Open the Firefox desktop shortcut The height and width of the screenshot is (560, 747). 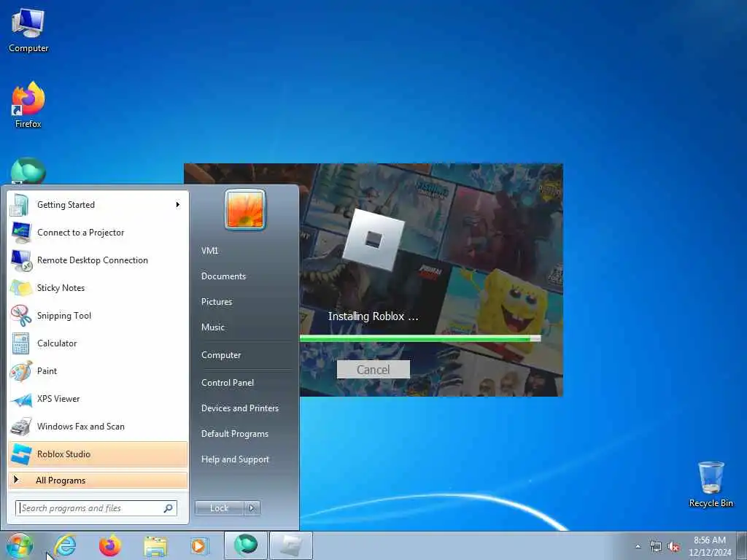(x=28, y=105)
